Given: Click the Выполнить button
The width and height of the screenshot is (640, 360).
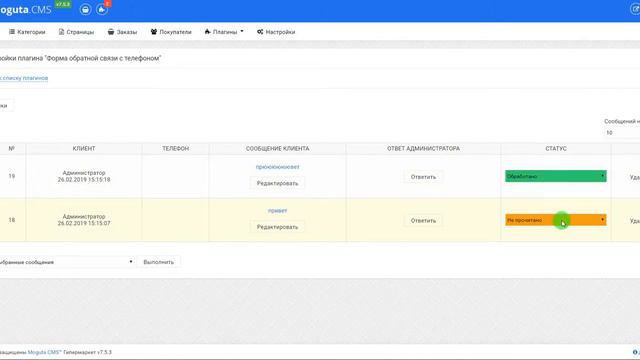Looking at the screenshot, I should pyautogui.click(x=159, y=262).
